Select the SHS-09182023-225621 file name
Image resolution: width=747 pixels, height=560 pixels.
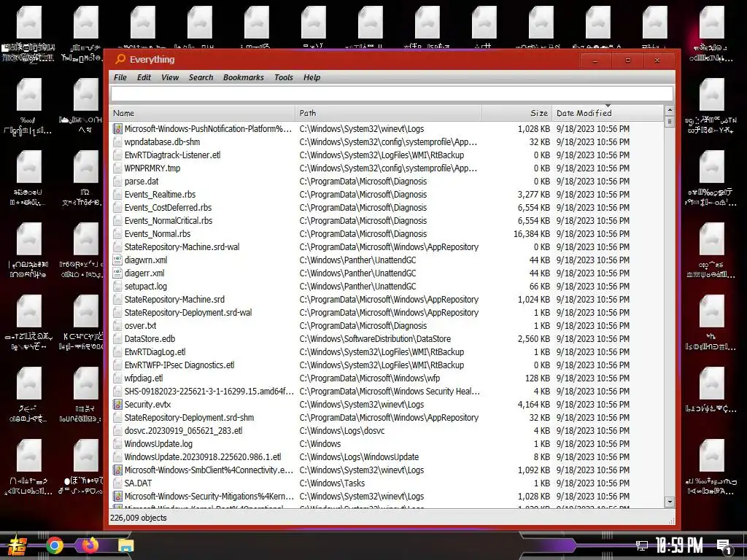click(x=209, y=391)
